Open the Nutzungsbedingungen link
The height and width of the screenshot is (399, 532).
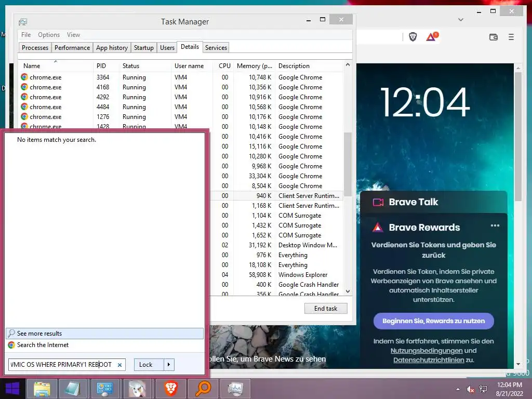(x=427, y=351)
